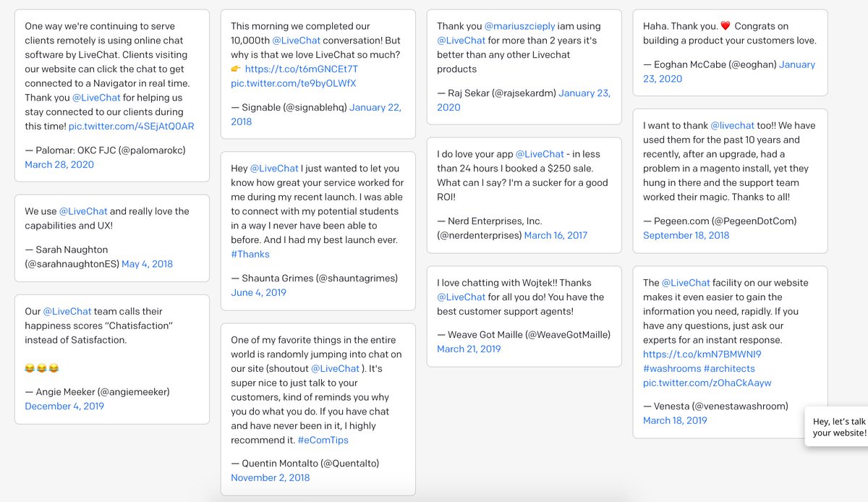Click @LiveChat in Angie Meeker's Chatisfaction tweet
868x502 pixels.
click(x=67, y=311)
